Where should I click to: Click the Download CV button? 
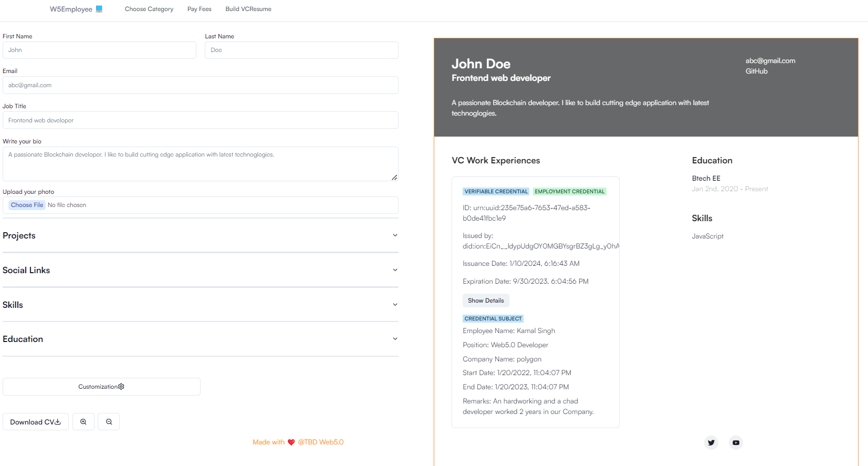36,422
